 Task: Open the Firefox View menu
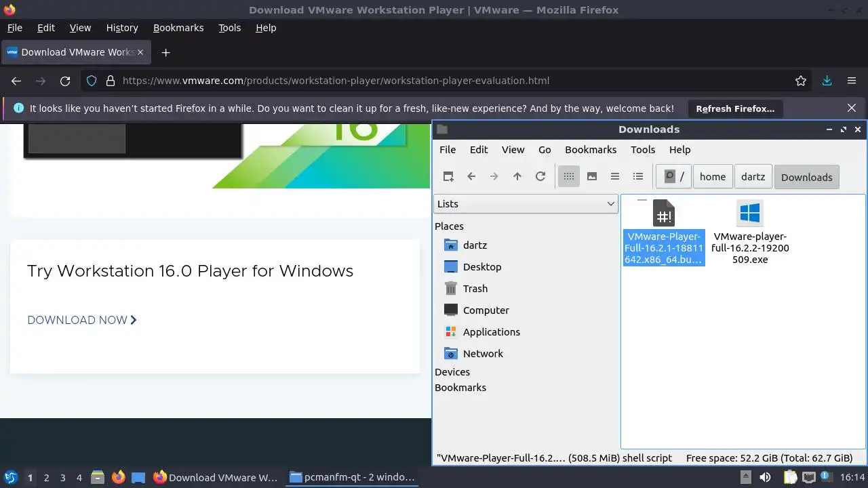[x=80, y=28]
